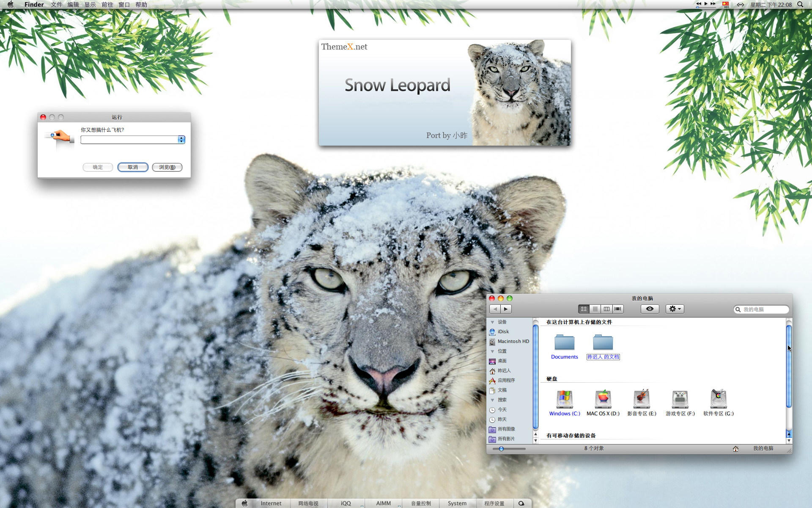Open the Spotlight search magnifier in the menu bar
812x508 pixels.
800,5
